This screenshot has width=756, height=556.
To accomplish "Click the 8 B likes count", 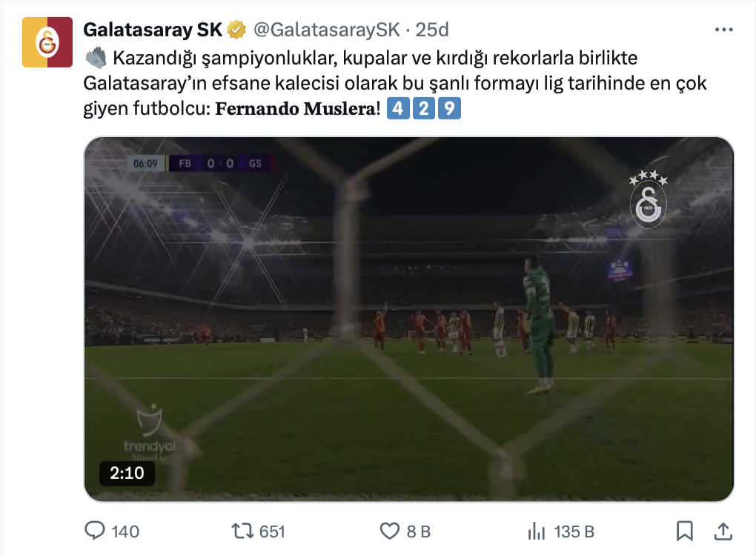I will click(x=419, y=532).
